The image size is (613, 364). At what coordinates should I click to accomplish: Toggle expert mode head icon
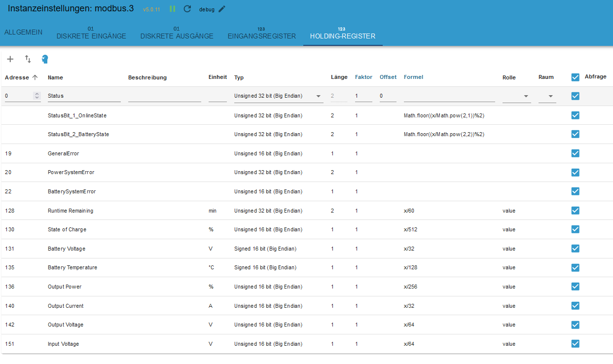point(45,59)
